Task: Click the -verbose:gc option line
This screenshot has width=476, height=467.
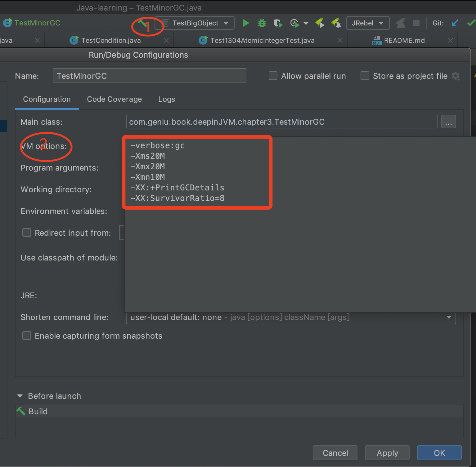Action: (x=157, y=145)
